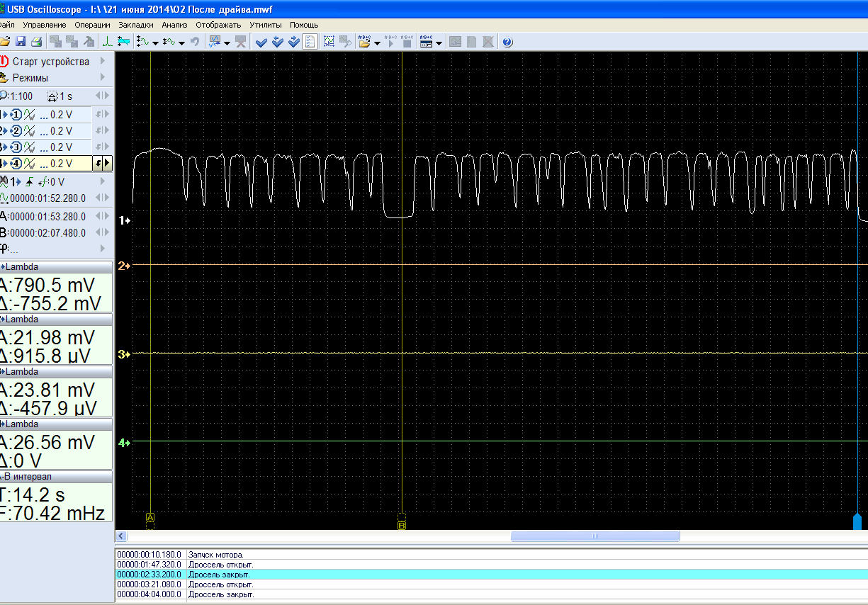Toggle the channel 4 coupling waveform icon
Screen dimensions: 868x605
pyautogui.click(x=30, y=164)
